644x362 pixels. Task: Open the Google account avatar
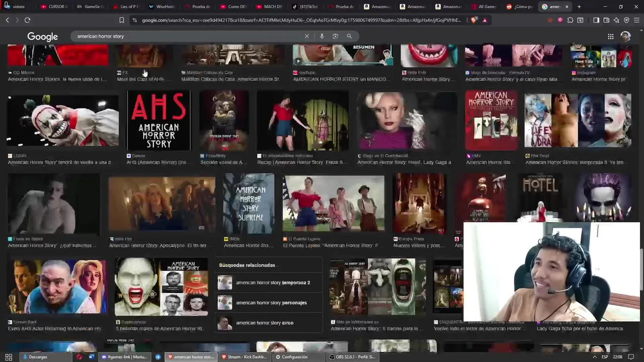tap(625, 36)
